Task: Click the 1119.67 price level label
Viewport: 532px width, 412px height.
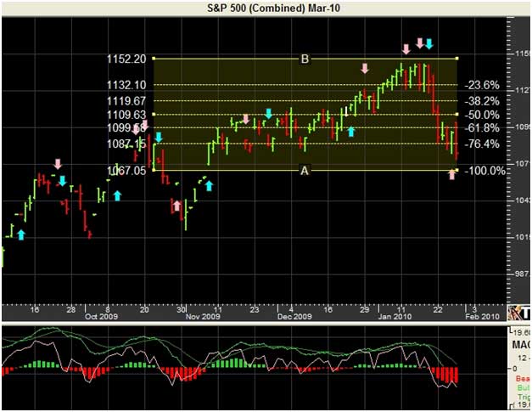Action: point(126,101)
